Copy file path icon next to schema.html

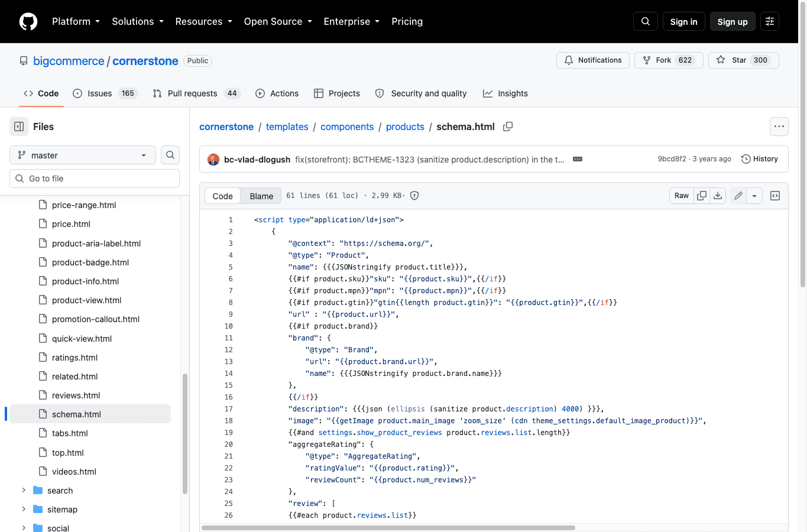508,126
